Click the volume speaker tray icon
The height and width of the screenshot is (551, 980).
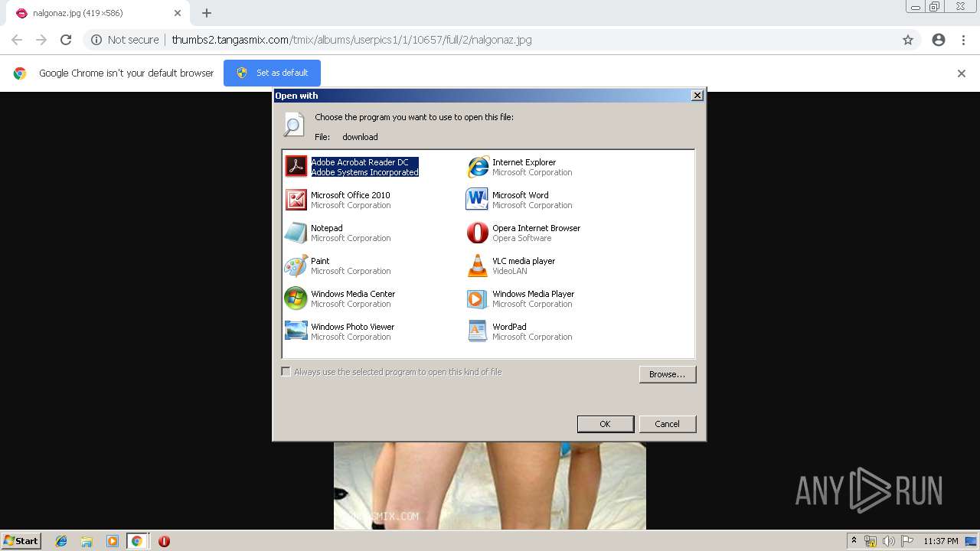[888, 541]
